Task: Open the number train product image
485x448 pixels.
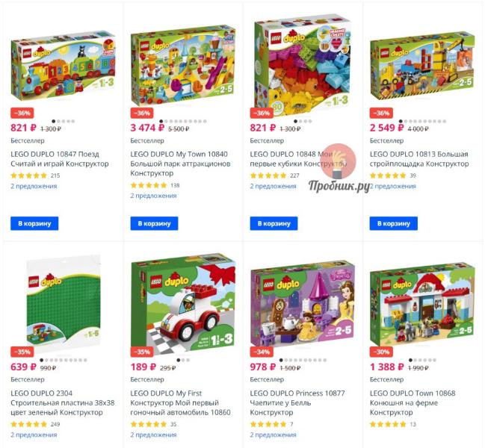Action: click(63, 66)
